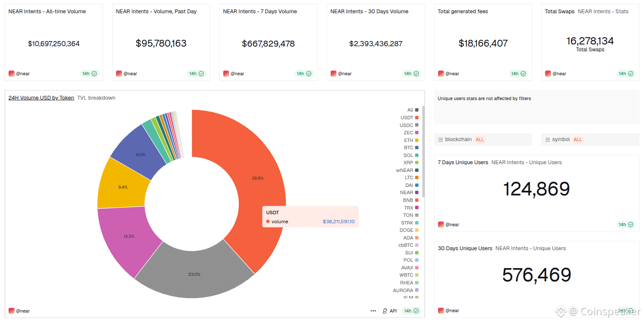Screen dimensions: 644x322
Task: Click the @near icon under 7 Days Unique Users
Action: point(440,225)
